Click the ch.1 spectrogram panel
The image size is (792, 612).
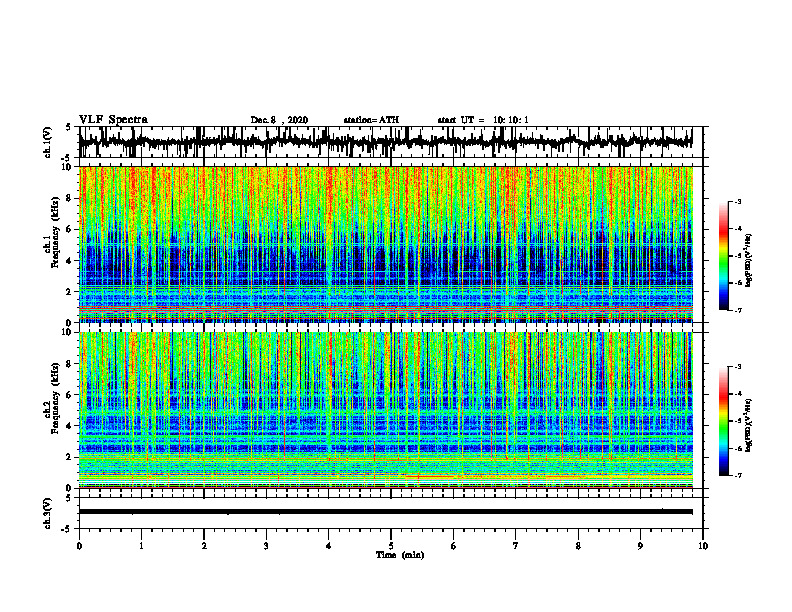385,244
